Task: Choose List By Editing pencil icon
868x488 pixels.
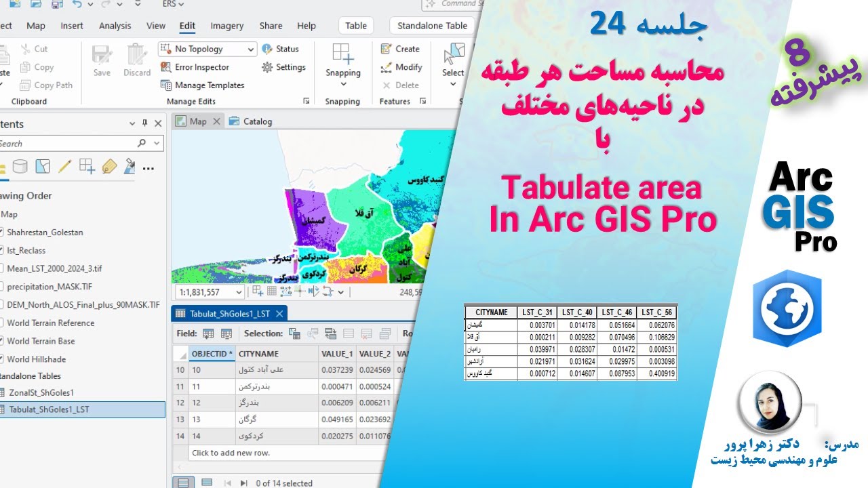Action: 65,166
